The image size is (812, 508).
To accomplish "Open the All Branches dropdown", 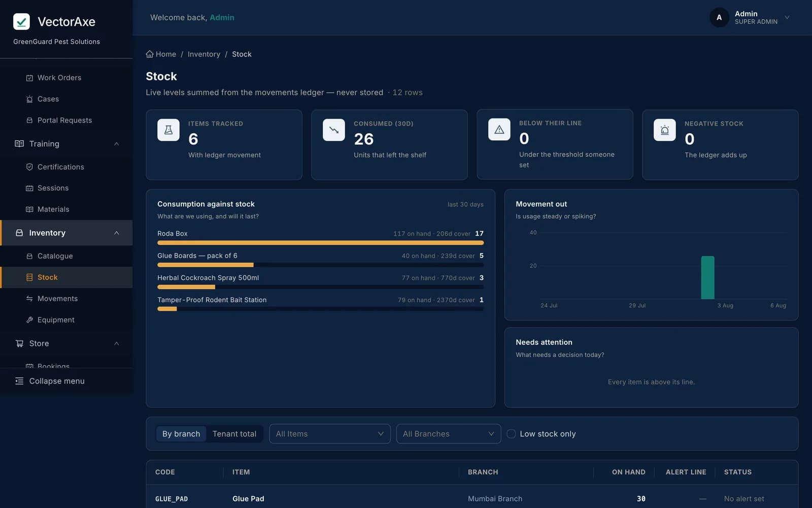I will pyautogui.click(x=449, y=434).
